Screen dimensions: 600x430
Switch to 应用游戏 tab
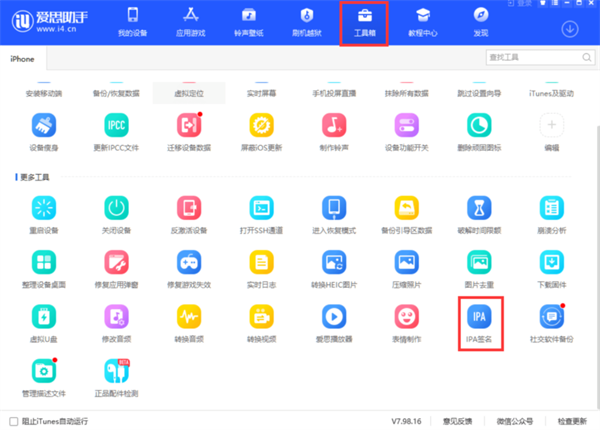pos(191,23)
